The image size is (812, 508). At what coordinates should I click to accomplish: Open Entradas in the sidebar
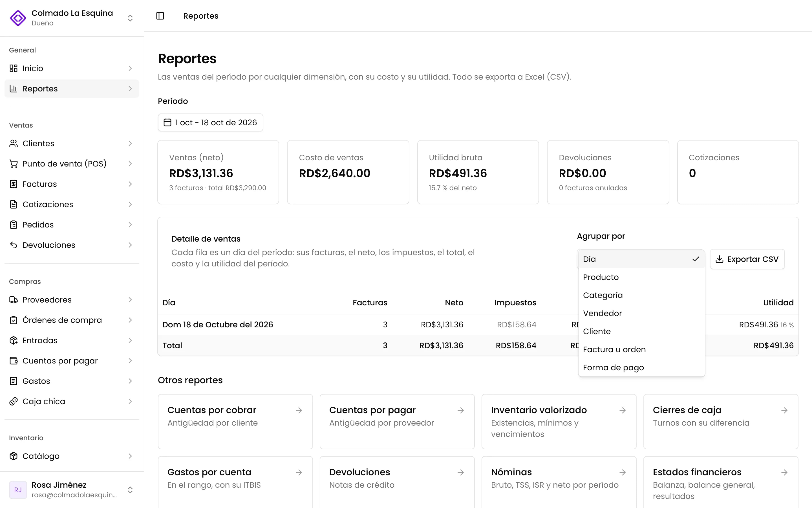point(72,340)
